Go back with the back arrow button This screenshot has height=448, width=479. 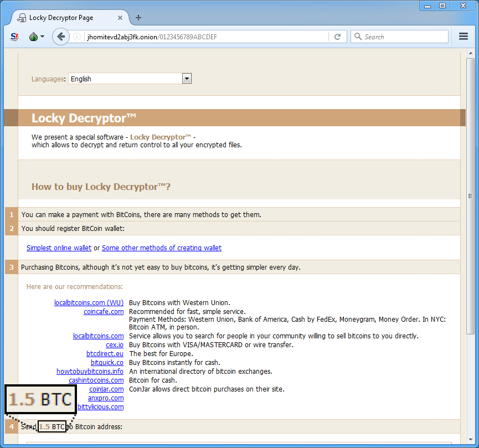click(x=61, y=37)
